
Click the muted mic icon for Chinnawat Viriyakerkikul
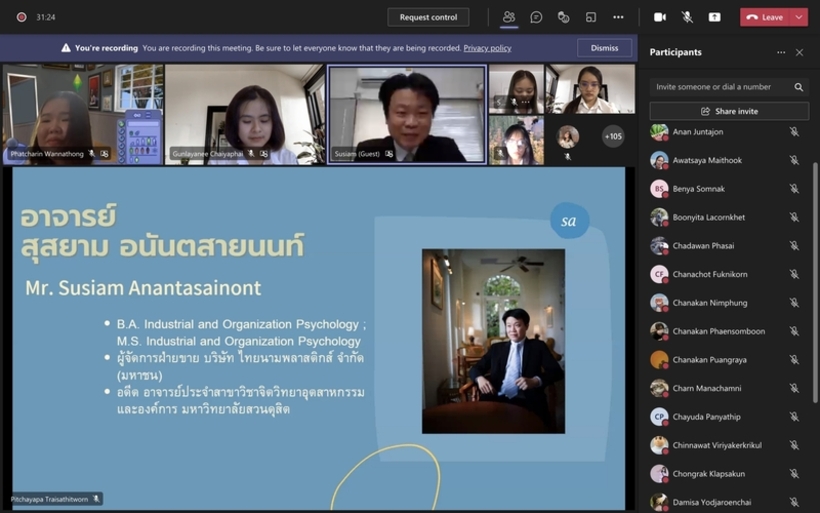pos(794,445)
